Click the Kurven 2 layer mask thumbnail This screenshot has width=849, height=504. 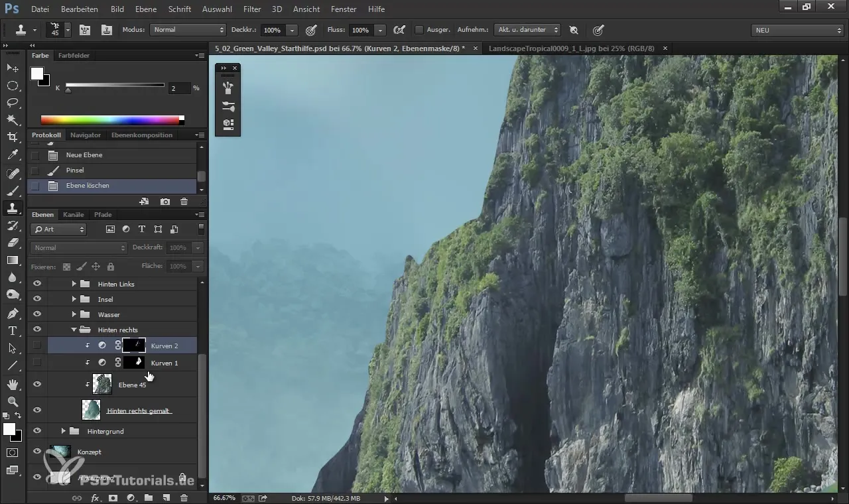point(134,345)
